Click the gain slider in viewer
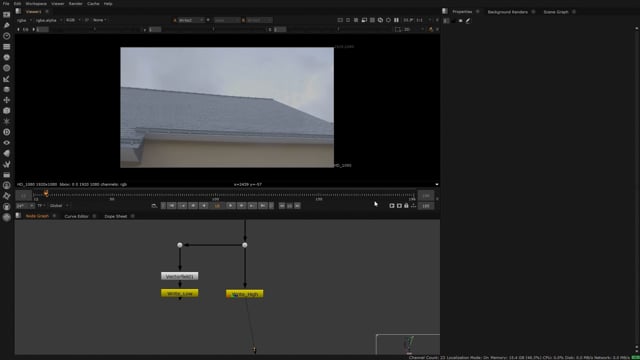 (x=95, y=29)
